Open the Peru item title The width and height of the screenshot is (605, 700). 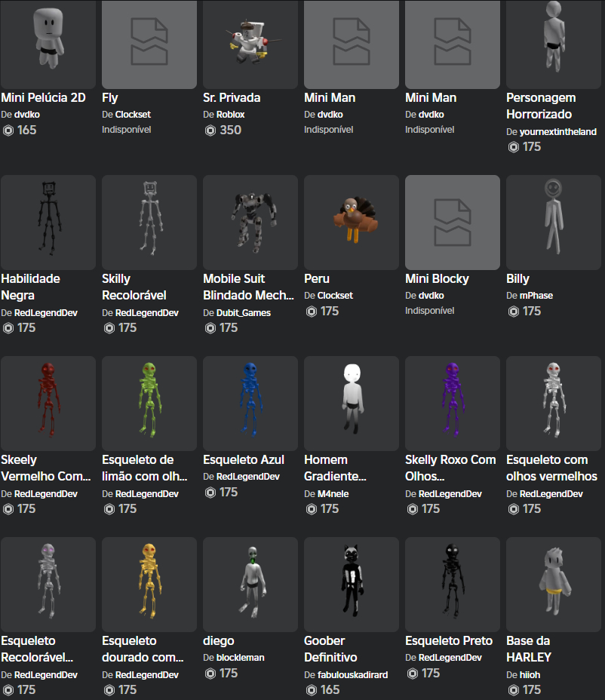tap(317, 278)
